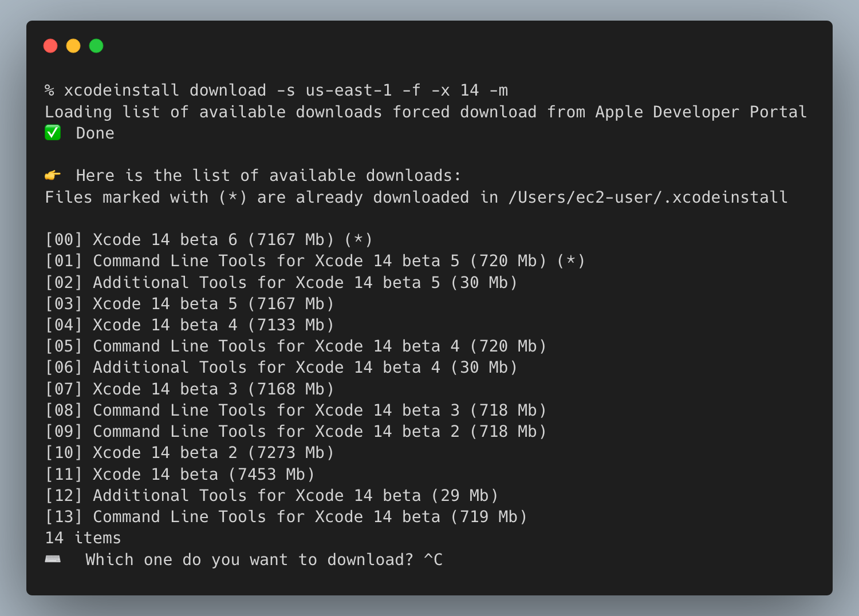Click the keyboard emoji before 'Which one'

pos(53,559)
